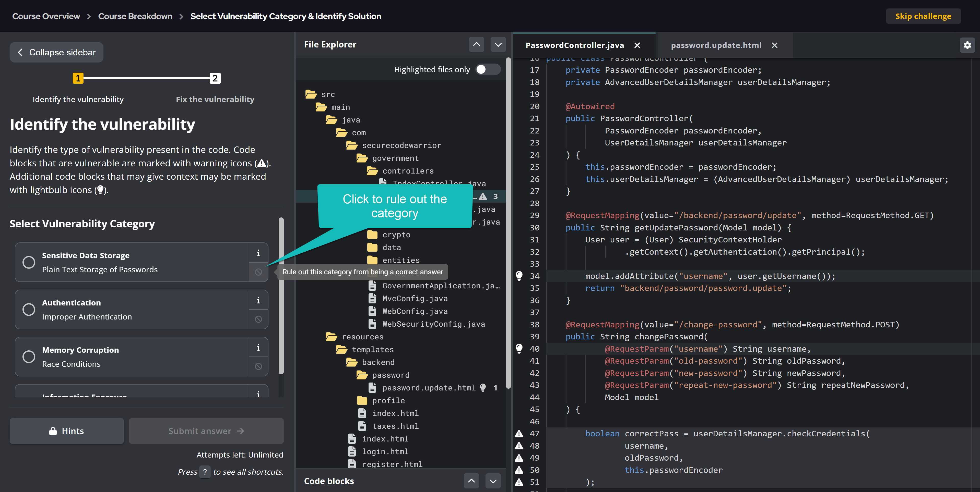Click step 1 Identify the vulnerability marker
980x492 pixels.
point(78,78)
